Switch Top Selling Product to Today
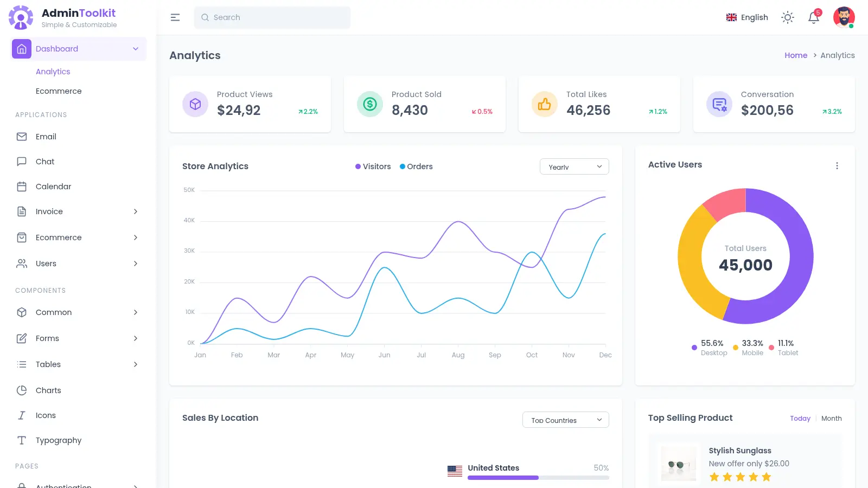 (800, 419)
